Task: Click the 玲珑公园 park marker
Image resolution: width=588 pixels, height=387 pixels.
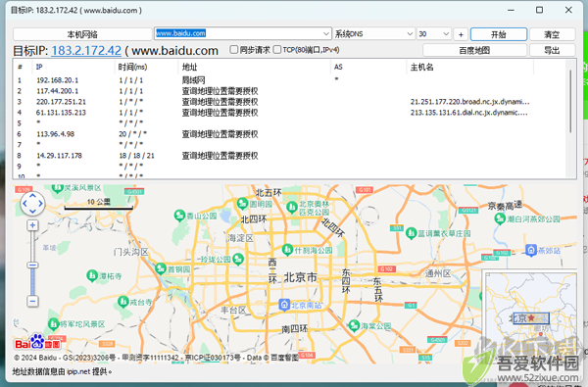Action: (238, 259)
